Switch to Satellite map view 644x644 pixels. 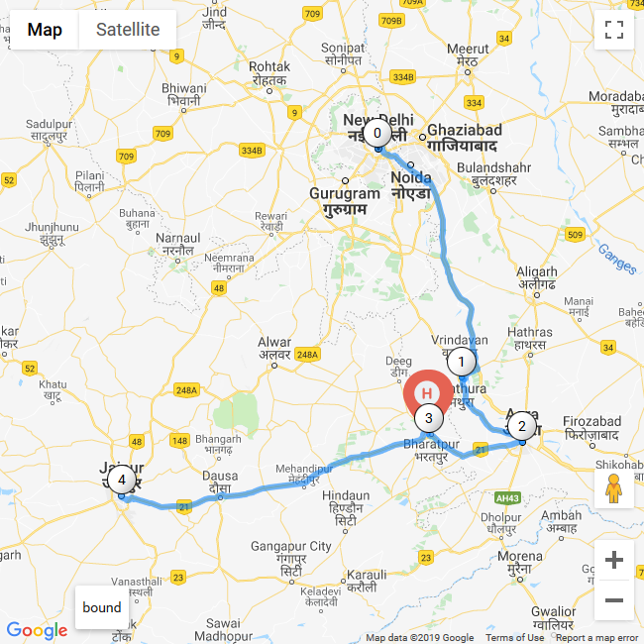coord(128,30)
